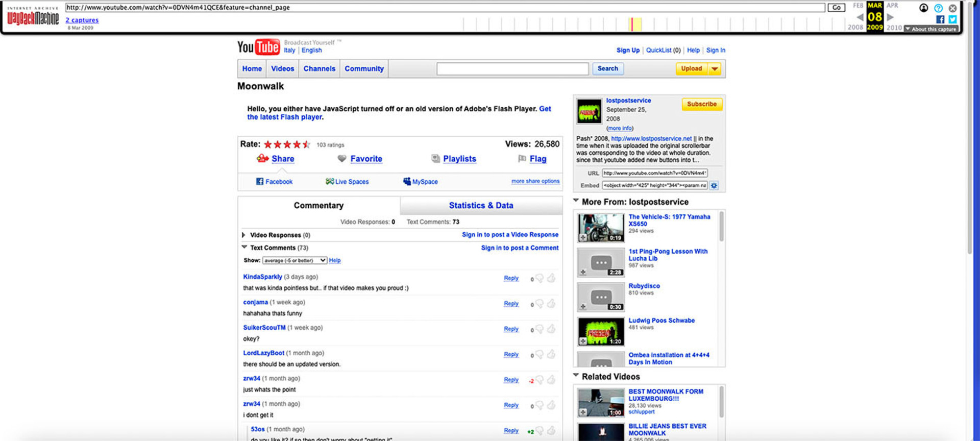Rate the video with the first star
Viewport: 980px width, 441px height.
(x=268, y=144)
